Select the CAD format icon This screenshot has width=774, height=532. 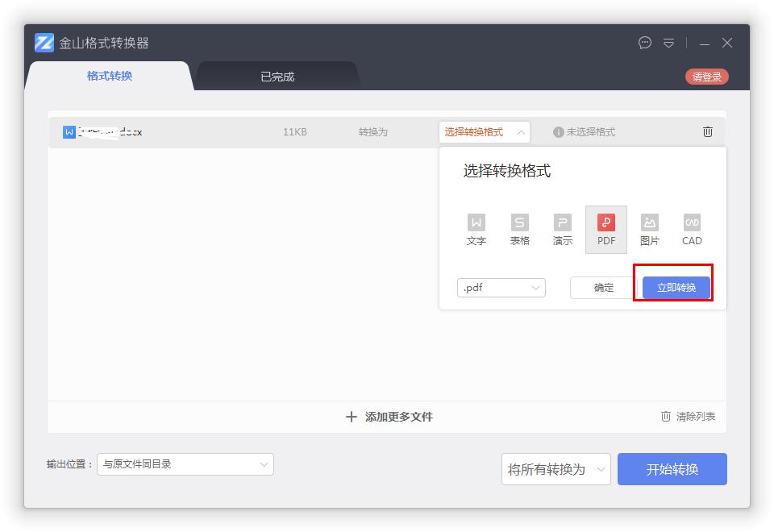[x=691, y=229]
